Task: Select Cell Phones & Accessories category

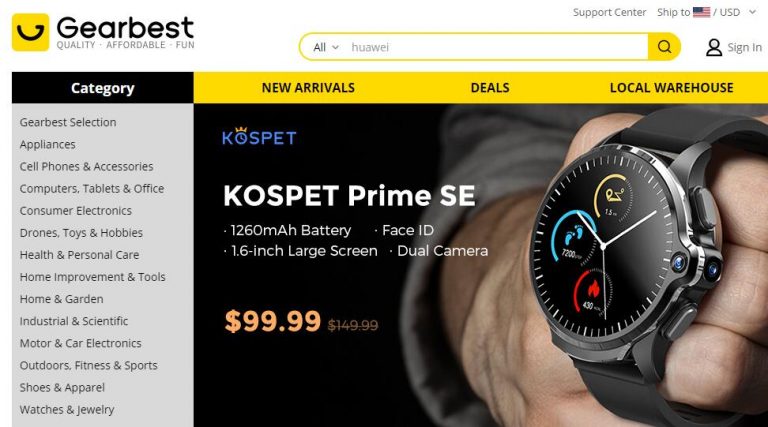Action: [x=86, y=166]
